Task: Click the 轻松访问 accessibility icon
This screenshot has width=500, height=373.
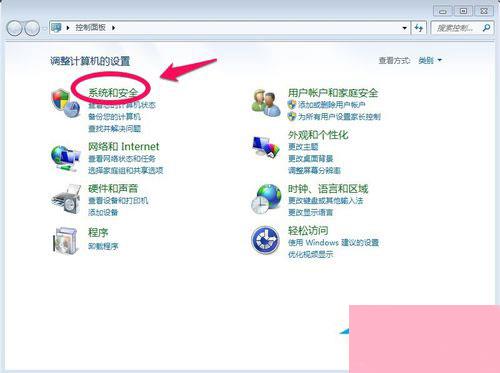Action: tap(265, 240)
